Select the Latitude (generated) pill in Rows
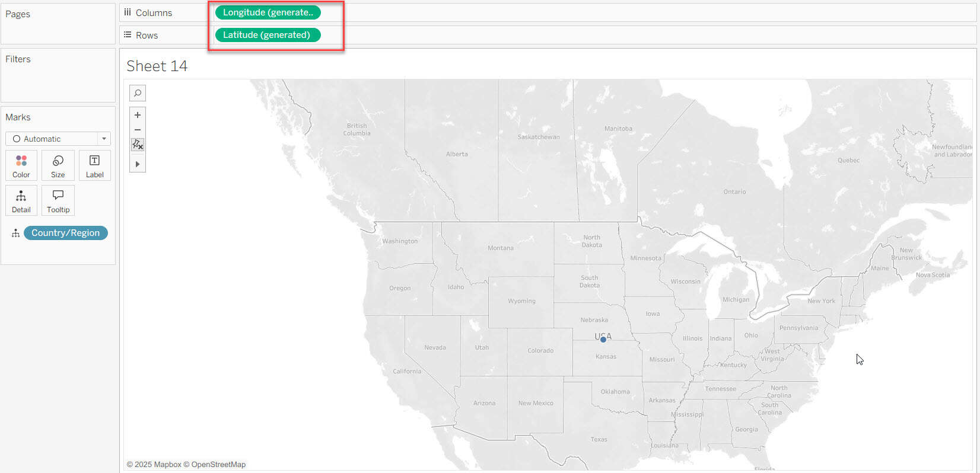The height and width of the screenshot is (473, 980). click(x=267, y=35)
